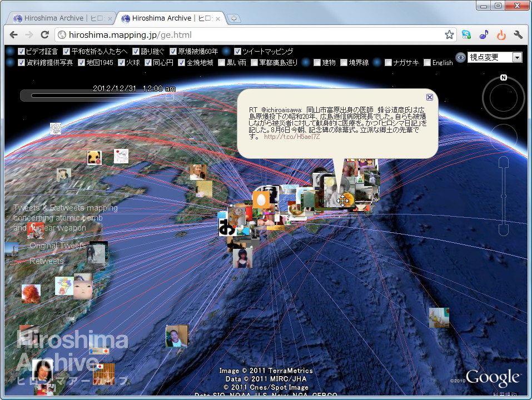Check the ナガサキ checkbox
Screen dimensions: 532x400
(388, 63)
